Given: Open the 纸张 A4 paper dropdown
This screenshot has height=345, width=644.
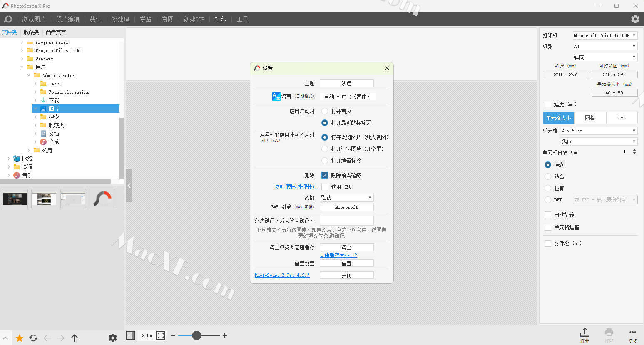Looking at the screenshot, I should point(605,46).
